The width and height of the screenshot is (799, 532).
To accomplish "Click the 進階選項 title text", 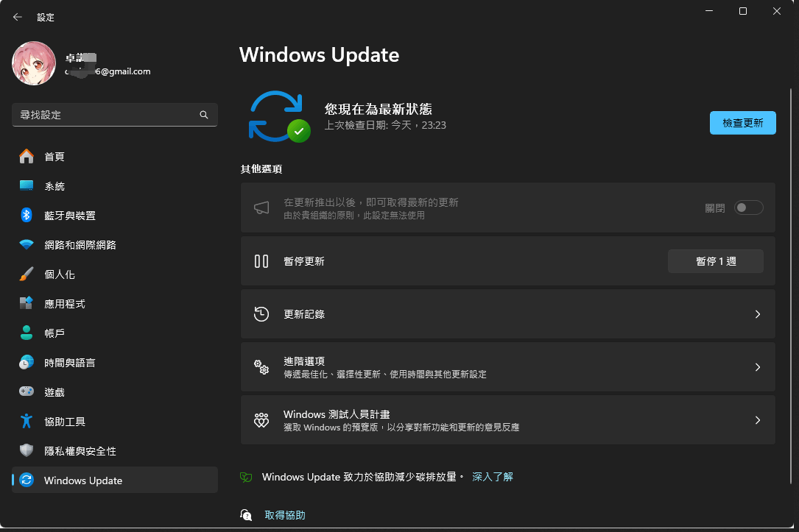I will point(304,361).
